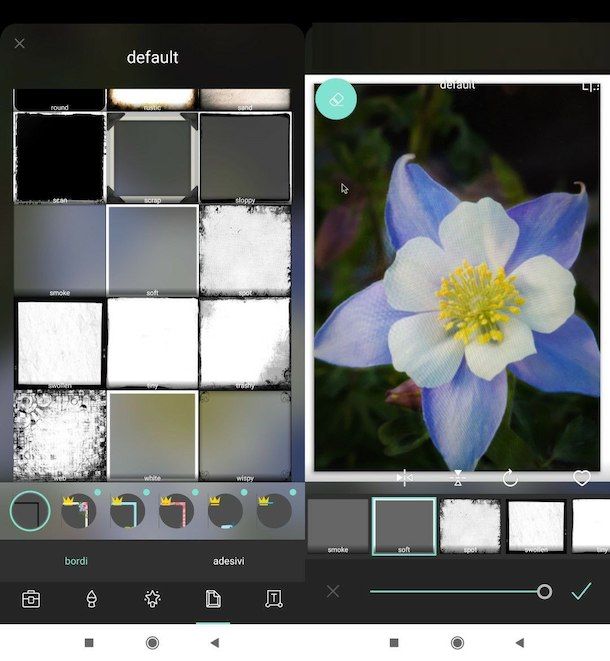Open the tools briefcase icon

pyautogui.click(x=31, y=599)
